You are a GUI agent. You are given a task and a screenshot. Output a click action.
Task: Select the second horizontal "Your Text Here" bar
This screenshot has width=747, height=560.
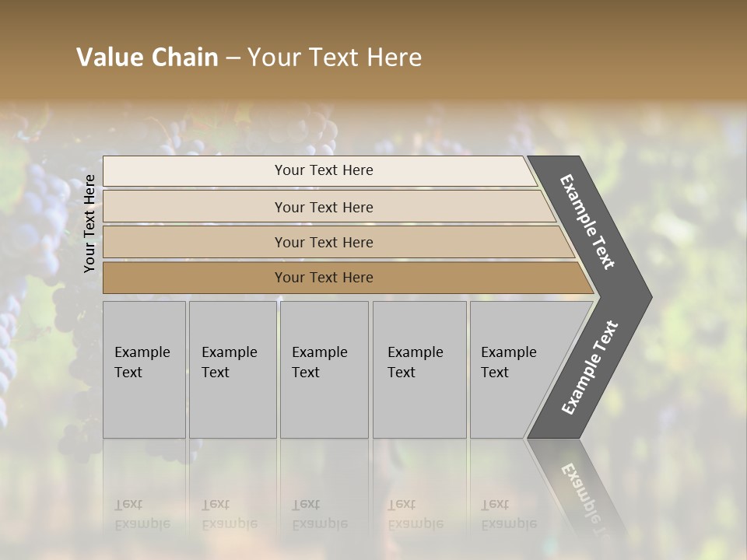tap(323, 207)
